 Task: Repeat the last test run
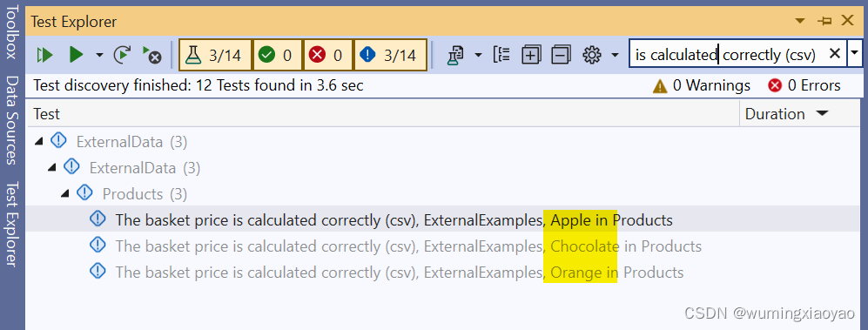(x=123, y=55)
